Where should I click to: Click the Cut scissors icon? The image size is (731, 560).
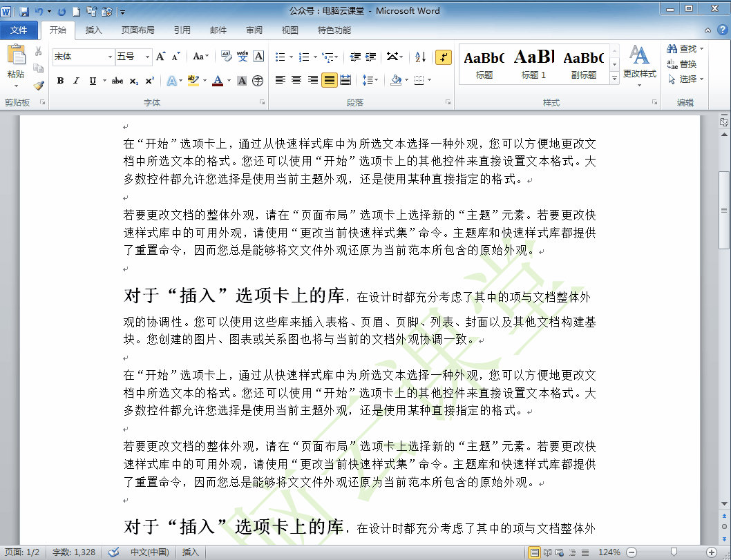(x=39, y=51)
